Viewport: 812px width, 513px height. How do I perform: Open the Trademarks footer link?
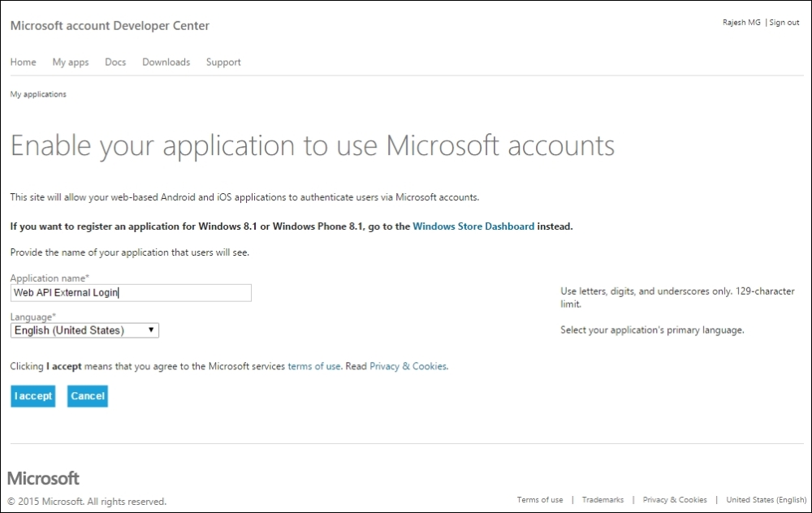pos(603,500)
